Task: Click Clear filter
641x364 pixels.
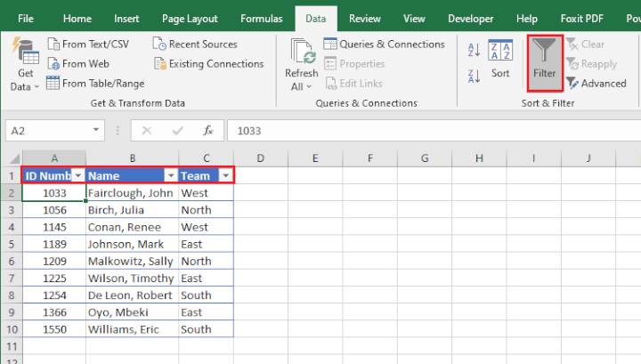Action: click(586, 44)
